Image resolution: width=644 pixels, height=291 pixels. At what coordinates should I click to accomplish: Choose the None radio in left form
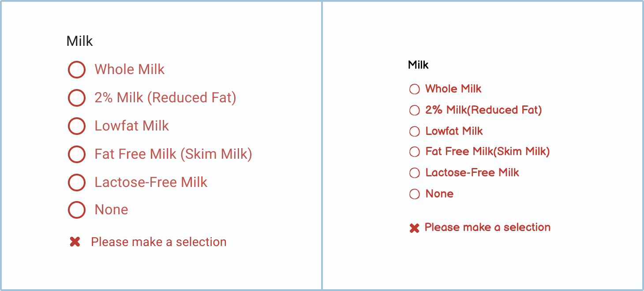point(77,210)
